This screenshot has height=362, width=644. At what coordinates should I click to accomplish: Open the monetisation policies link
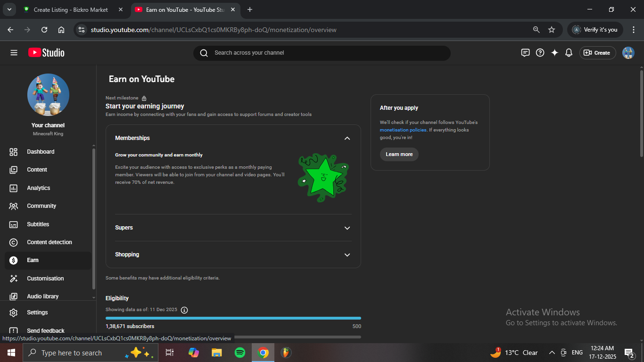403,130
